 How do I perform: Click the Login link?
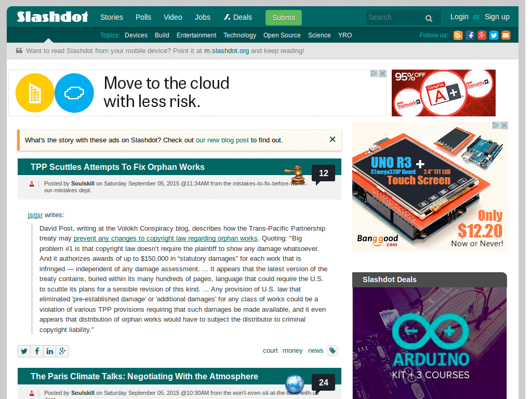point(459,17)
